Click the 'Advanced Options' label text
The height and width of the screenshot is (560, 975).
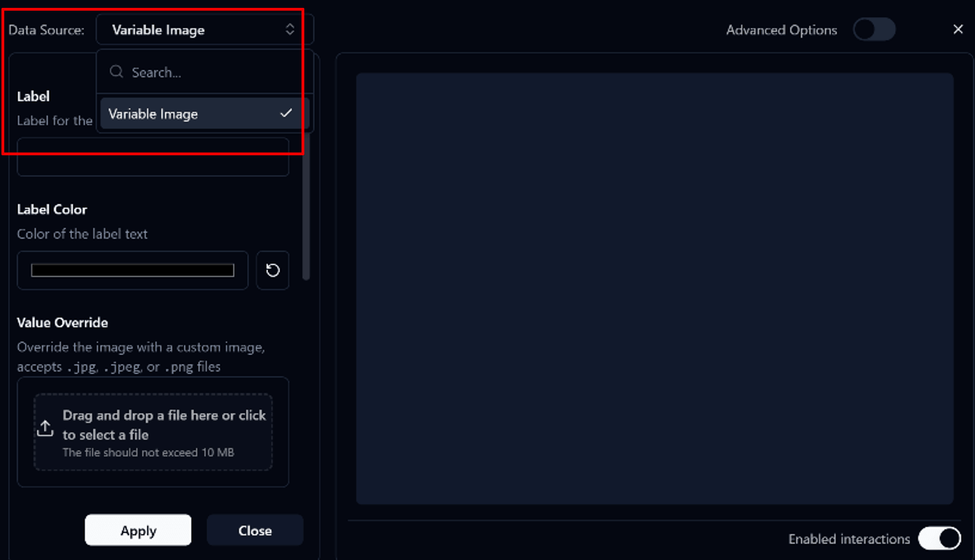[781, 30]
